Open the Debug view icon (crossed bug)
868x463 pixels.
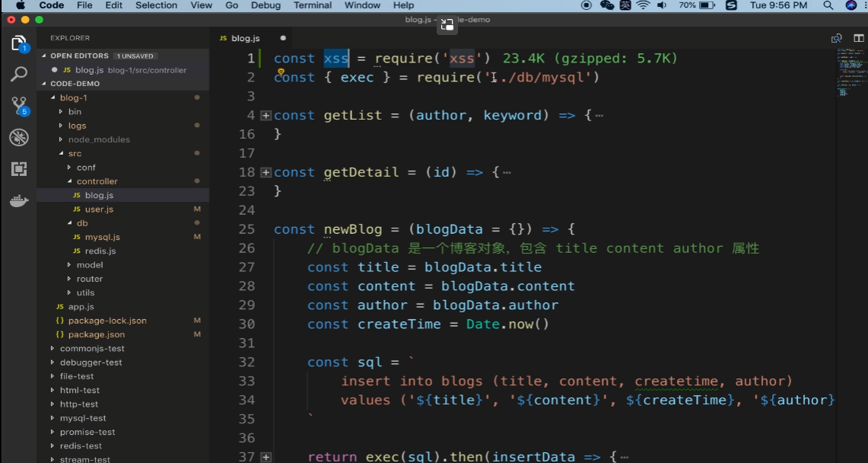click(x=19, y=137)
